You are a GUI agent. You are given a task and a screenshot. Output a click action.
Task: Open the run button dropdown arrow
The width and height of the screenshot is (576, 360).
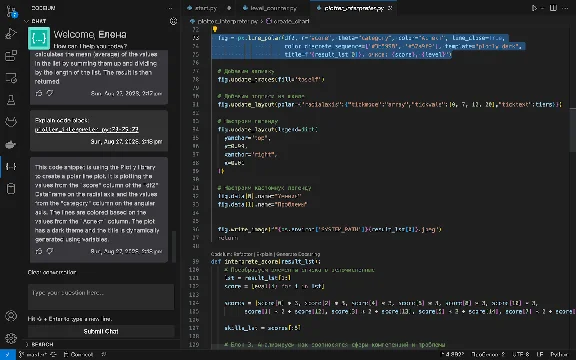pyautogui.click(x=542, y=8)
